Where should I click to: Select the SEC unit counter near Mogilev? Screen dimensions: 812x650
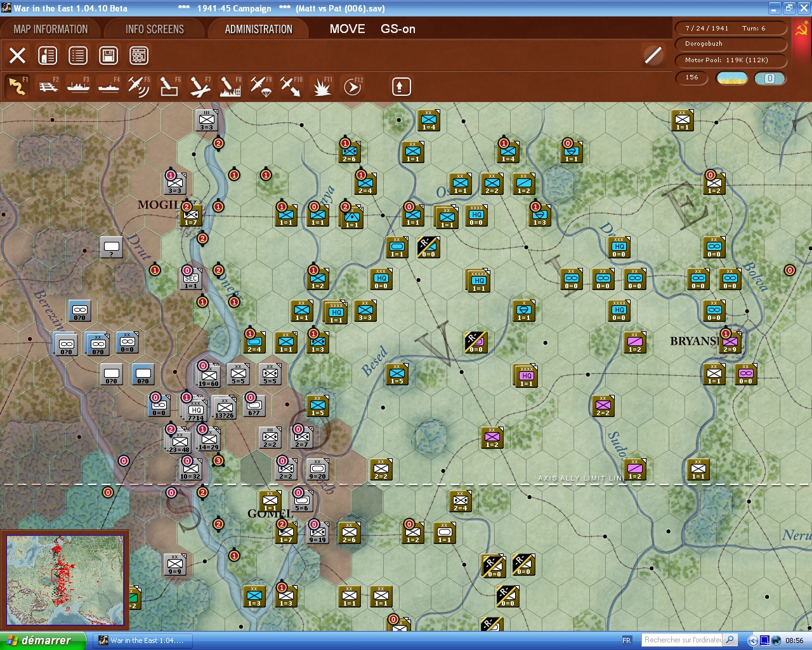(x=191, y=278)
